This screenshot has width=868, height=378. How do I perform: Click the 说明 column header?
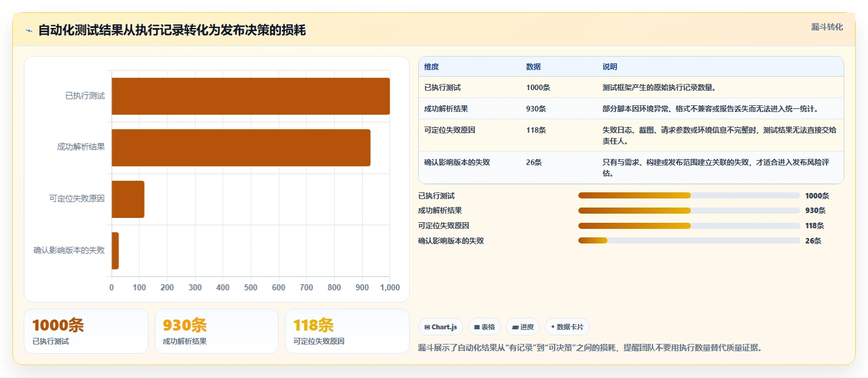pos(610,66)
